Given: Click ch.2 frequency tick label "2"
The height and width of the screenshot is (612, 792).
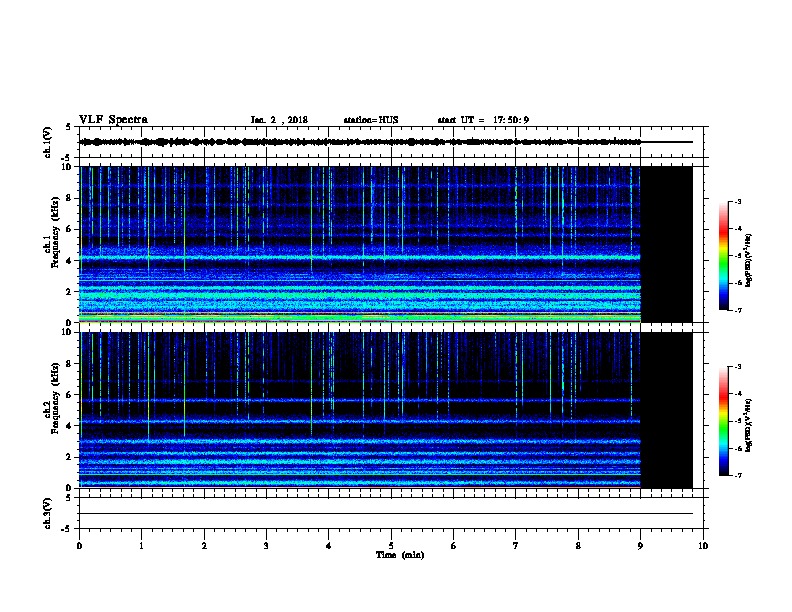Looking at the screenshot, I should (69, 457).
